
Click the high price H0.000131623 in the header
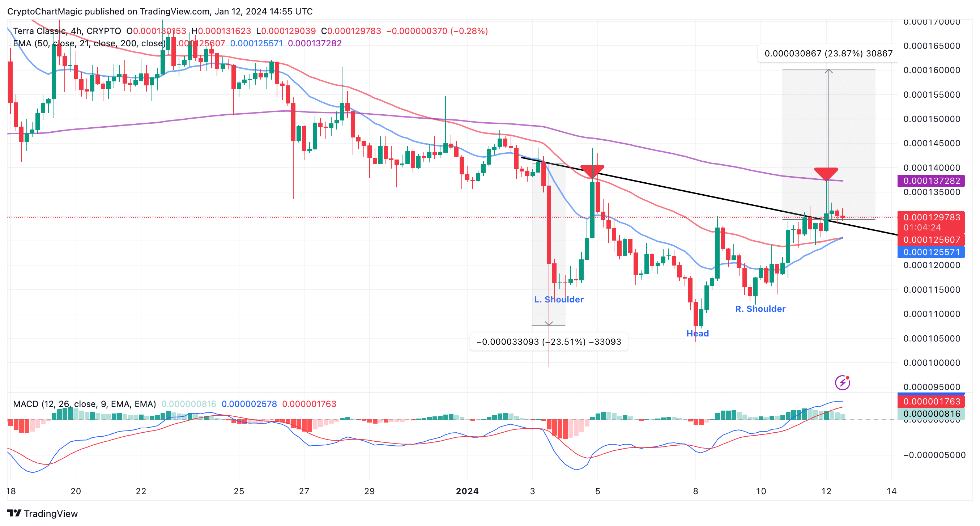click(x=221, y=31)
